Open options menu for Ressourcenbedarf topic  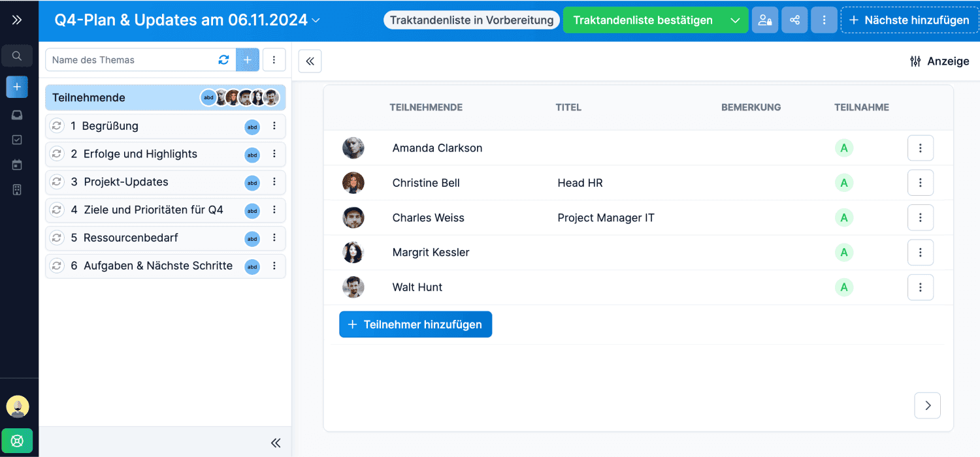click(x=274, y=238)
